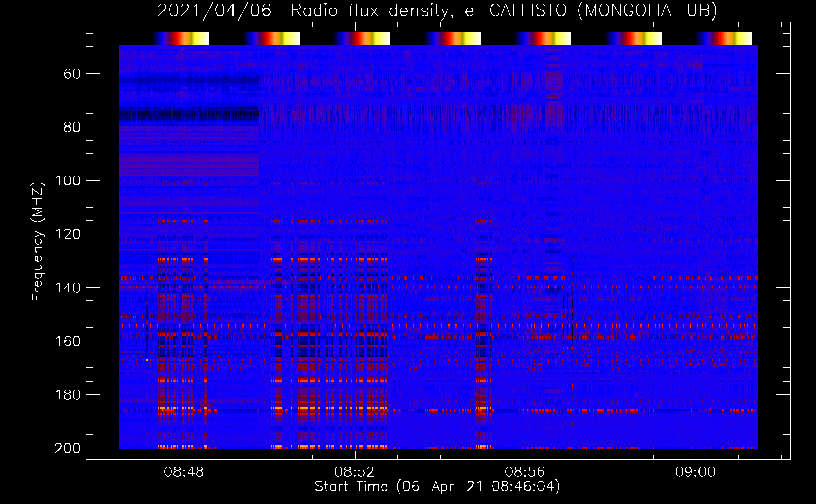Click the 'Start Time (06-Apr-21 08:46:04)' label

click(437, 487)
